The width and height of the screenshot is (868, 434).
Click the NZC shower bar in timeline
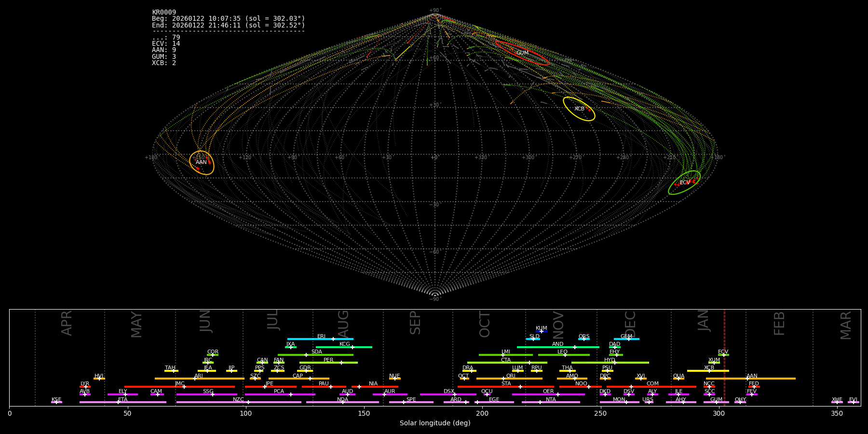pos(239,402)
